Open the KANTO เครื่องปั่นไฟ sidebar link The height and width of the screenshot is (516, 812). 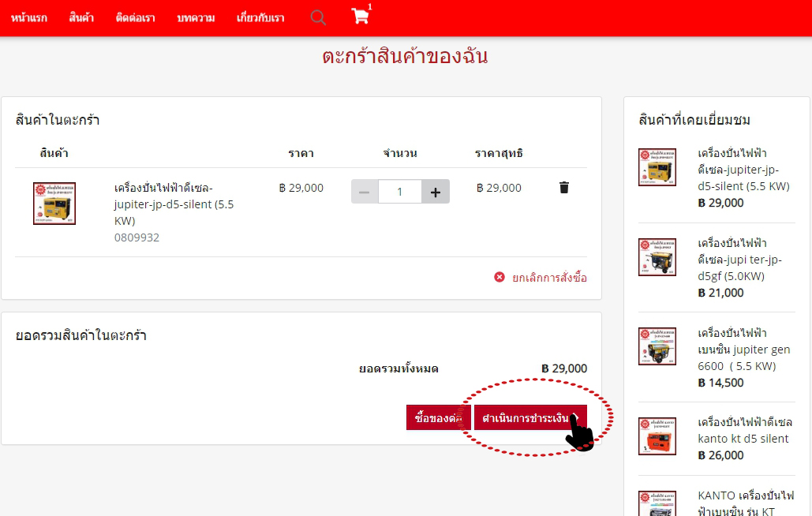click(x=746, y=503)
